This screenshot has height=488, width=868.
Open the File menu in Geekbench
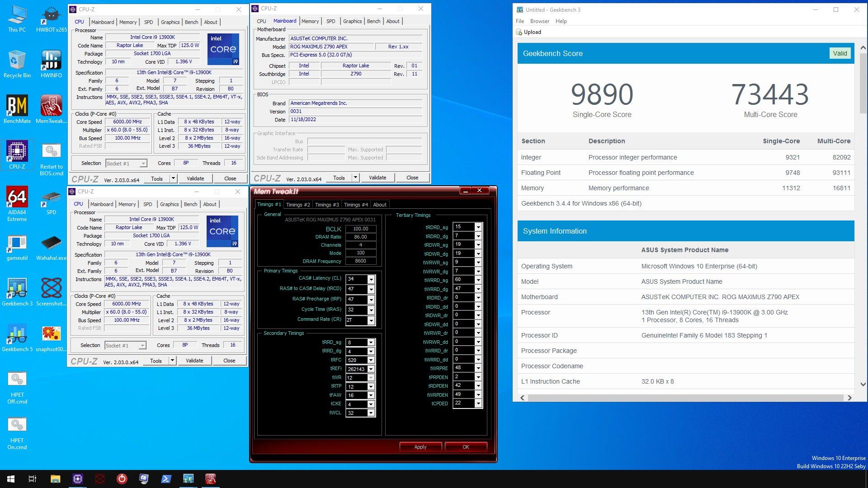[x=520, y=21]
